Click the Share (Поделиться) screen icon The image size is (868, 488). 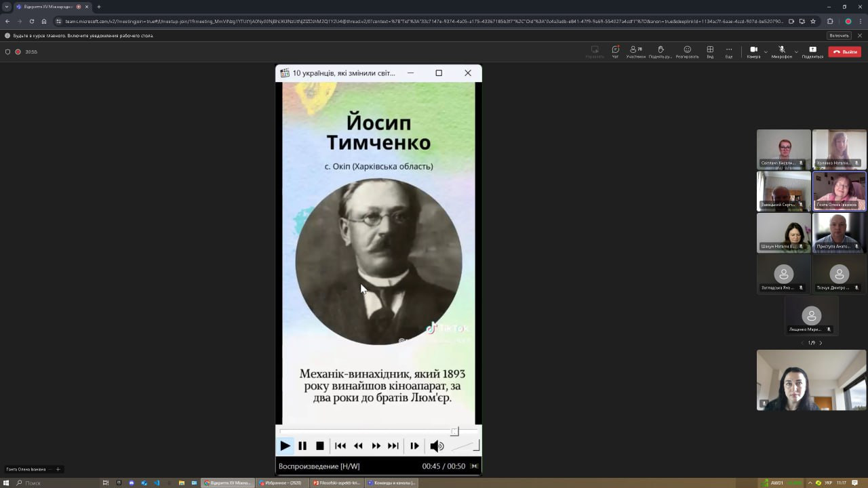click(x=812, y=52)
